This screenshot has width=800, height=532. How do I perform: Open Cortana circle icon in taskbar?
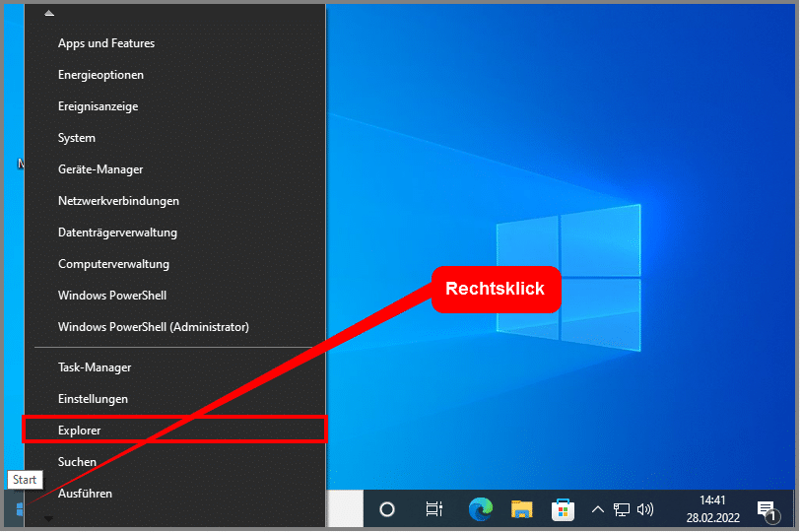click(387, 509)
